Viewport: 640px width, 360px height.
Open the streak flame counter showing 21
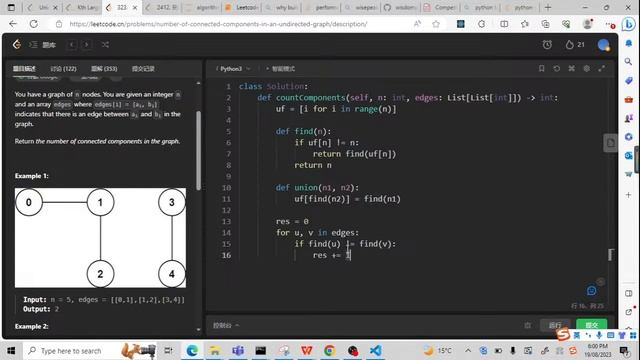point(575,44)
